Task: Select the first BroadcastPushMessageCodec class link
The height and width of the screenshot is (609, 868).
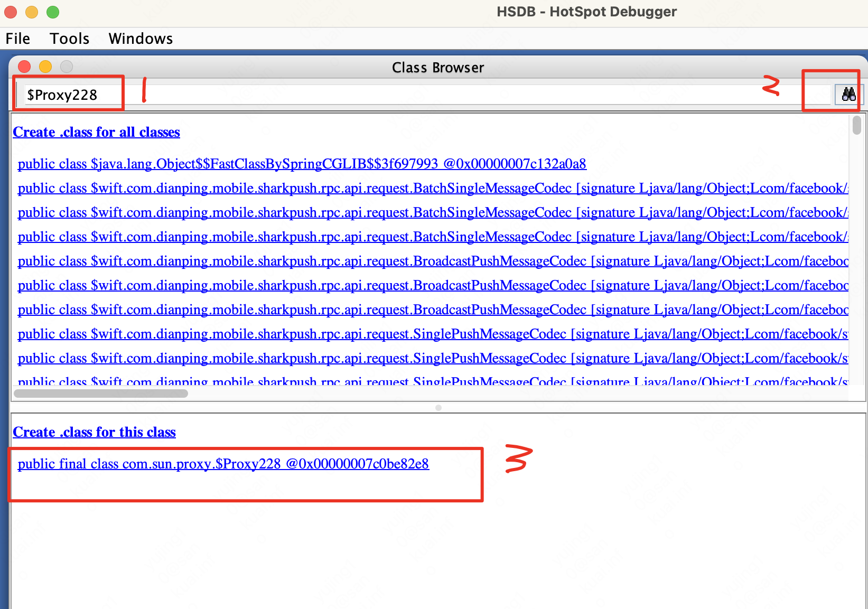Action: (x=317, y=260)
